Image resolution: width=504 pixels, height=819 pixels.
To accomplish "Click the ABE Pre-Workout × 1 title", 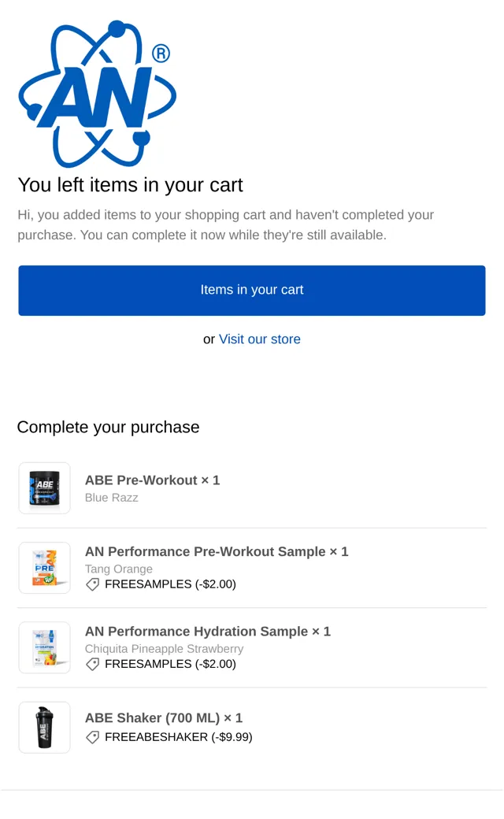I will [x=153, y=480].
